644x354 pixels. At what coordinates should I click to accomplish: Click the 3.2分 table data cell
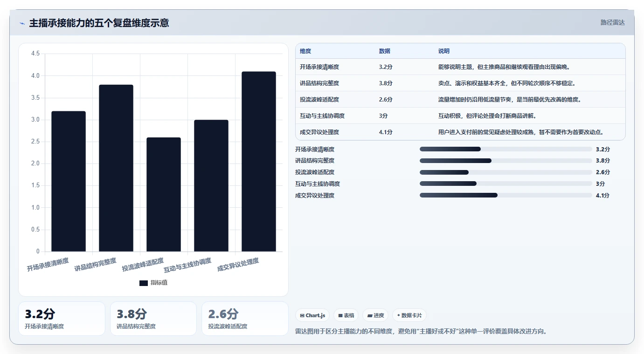(x=386, y=67)
